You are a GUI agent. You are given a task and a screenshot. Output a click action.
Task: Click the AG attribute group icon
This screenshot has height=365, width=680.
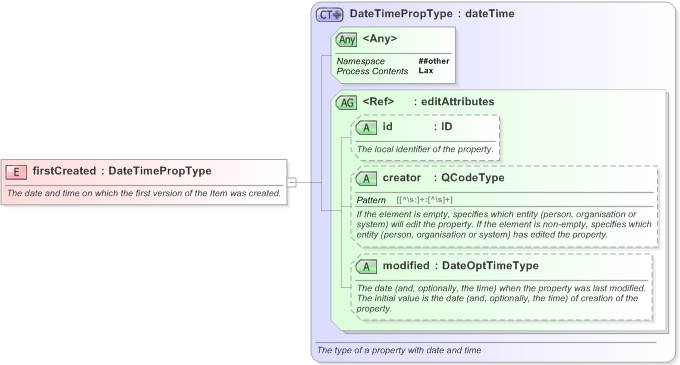tap(346, 103)
